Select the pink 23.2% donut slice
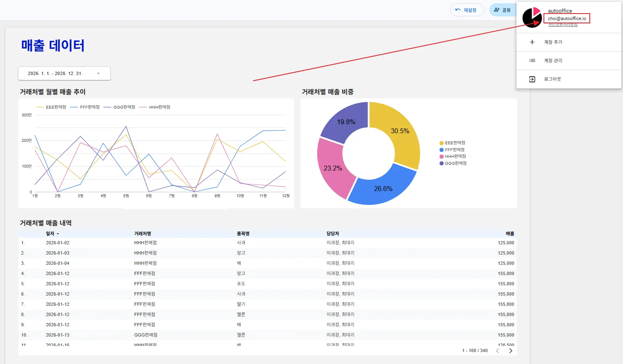The height and width of the screenshot is (364, 623). click(x=332, y=167)
